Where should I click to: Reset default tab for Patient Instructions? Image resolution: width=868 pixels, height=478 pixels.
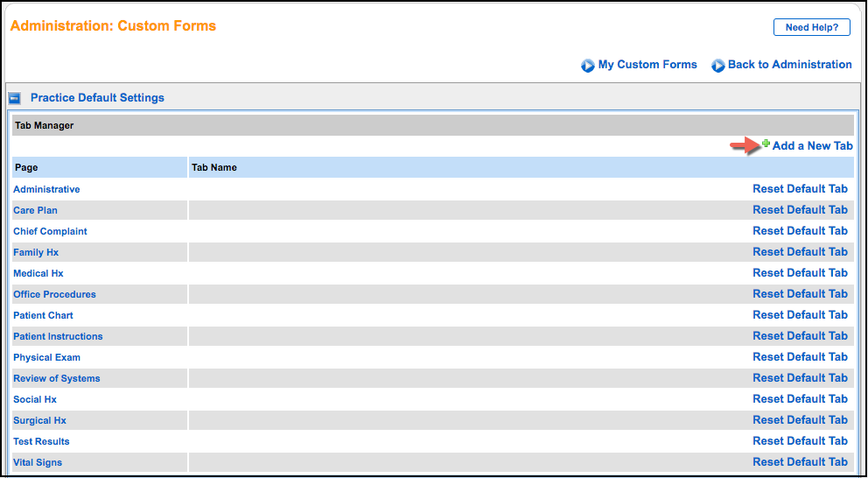coord(800,336)
